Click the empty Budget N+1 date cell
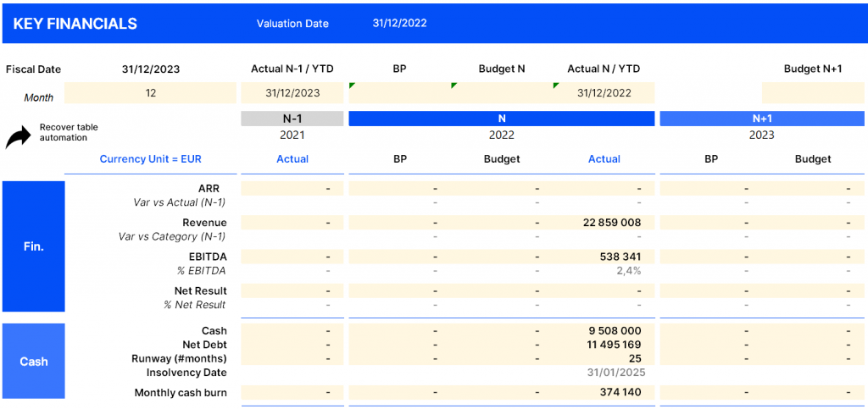 (x=812, y=93)
